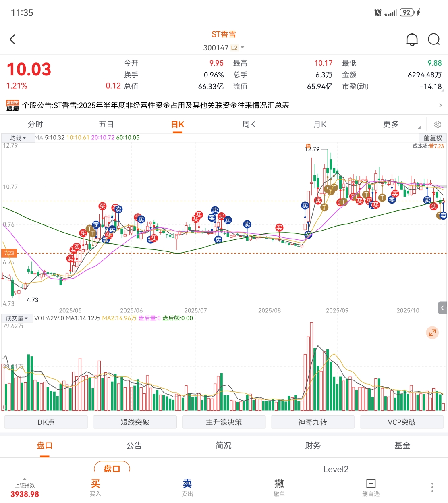Select the Level2 option
This screenshot has height=503, width=448.
(x=336, y=468)
